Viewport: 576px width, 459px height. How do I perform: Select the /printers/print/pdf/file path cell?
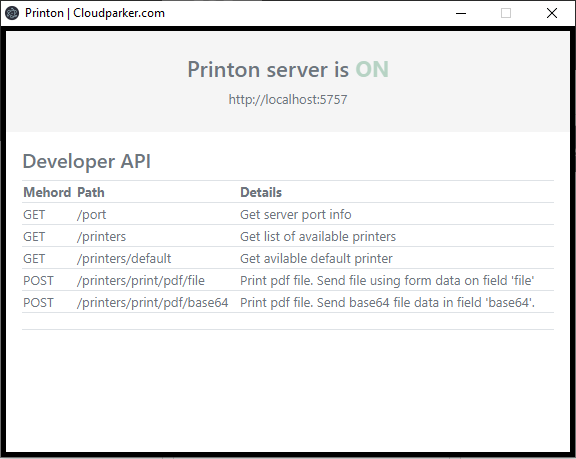(141, 281)
